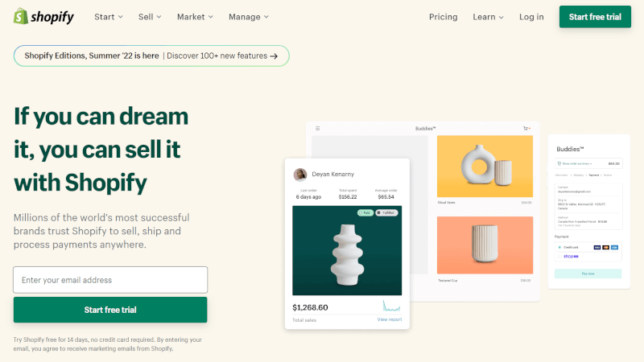Click the cart icon in Buddies storefront
The width and height of the screenshot is (644, 362).
click(526, 129)
